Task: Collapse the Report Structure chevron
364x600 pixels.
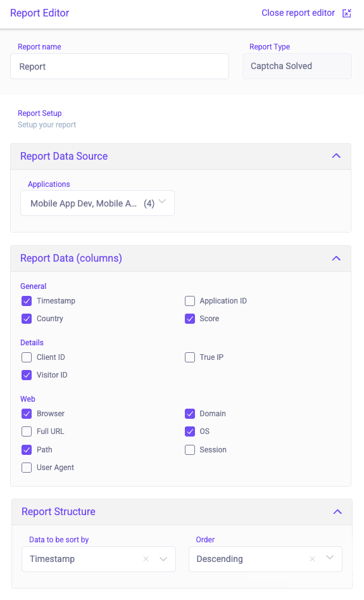Action: [x=337, y=512]
